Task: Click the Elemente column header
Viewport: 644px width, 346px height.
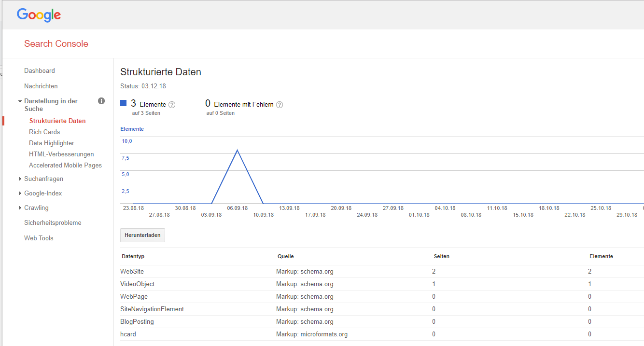Action: coord(602,256)
